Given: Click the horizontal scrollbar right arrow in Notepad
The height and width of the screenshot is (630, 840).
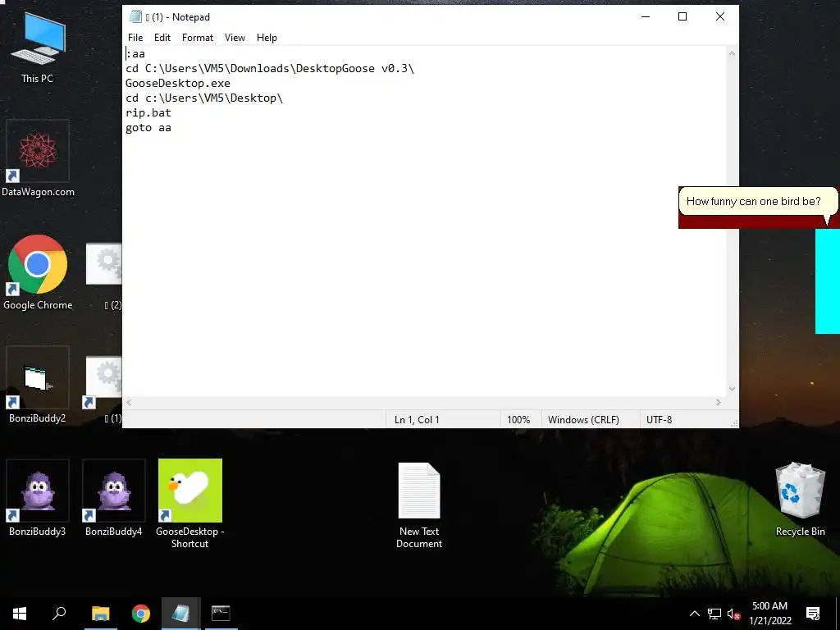Looking at the screenshot, I should coord(719,402).
